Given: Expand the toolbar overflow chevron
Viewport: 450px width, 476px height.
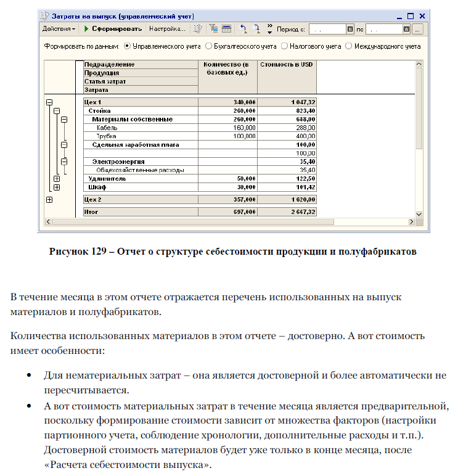Looking at the screenshot, I should point(270,29).
